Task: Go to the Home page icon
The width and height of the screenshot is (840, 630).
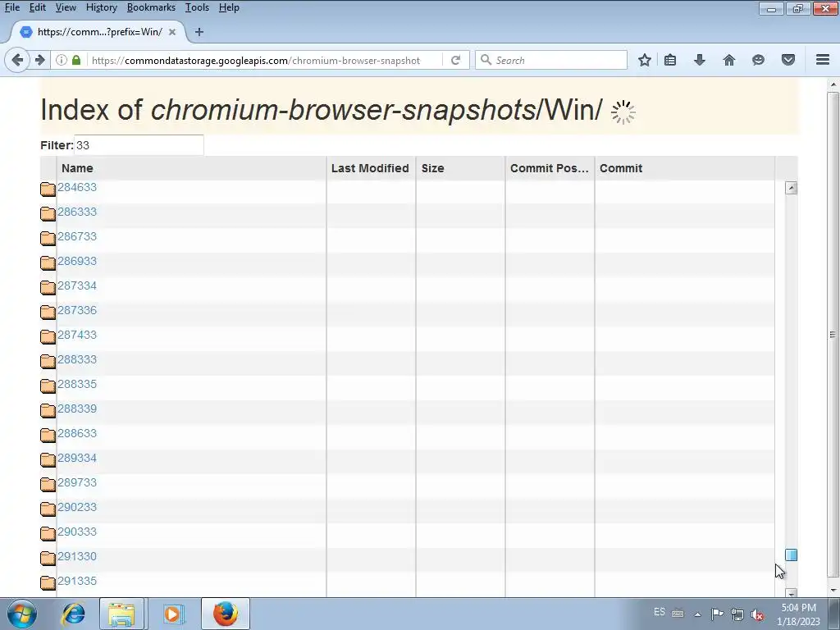Action: coord(729,60)
